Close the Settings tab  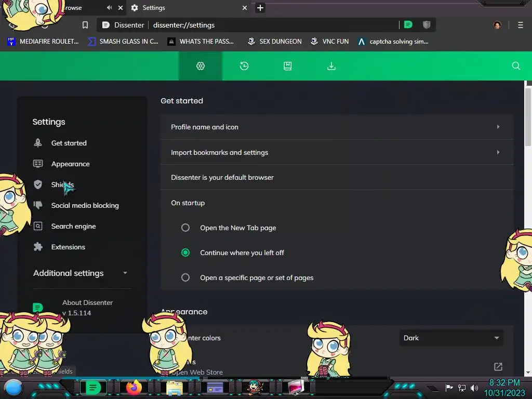(x=245, y=8)
